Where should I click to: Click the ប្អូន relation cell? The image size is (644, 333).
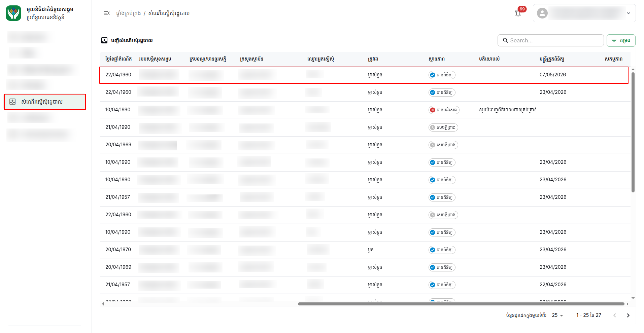click(x=371, y=250)
